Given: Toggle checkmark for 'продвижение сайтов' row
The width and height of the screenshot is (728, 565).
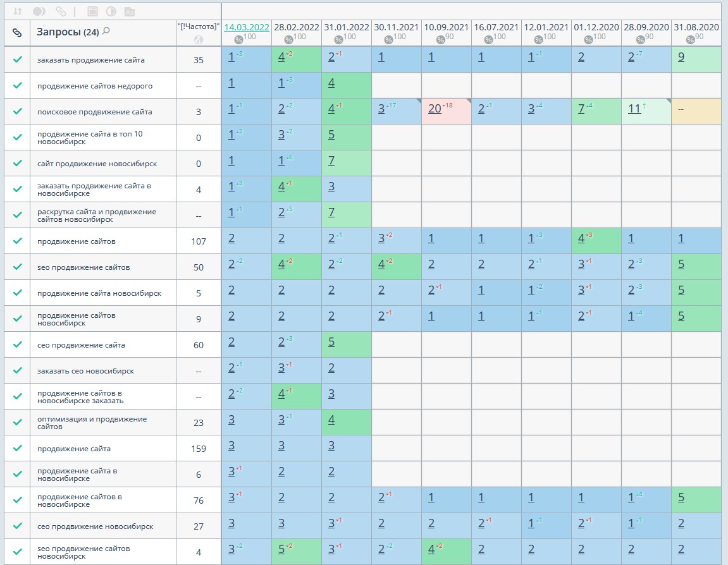Looking at the screenshot, I should click(x=17, y=241).
